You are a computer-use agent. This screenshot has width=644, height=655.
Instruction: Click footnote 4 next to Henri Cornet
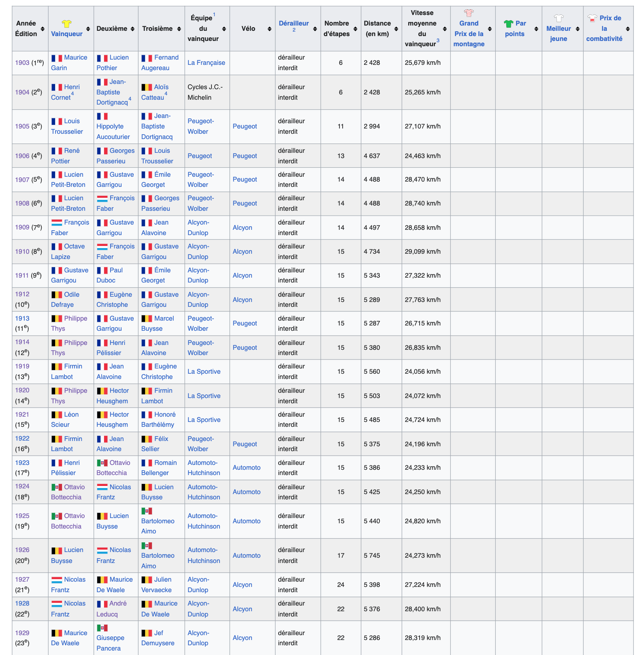73,94
